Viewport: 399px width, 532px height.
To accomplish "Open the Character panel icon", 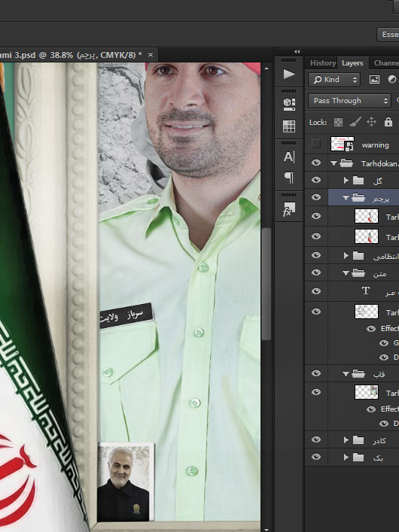I will click(289, 157).
